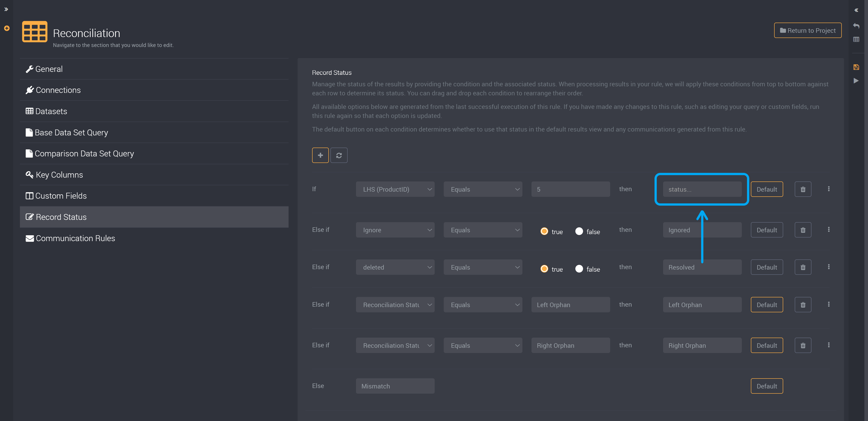Click the undo arrow icon in right toolbar
This screenshot has width=868, height=421.
tap(856, 26)
